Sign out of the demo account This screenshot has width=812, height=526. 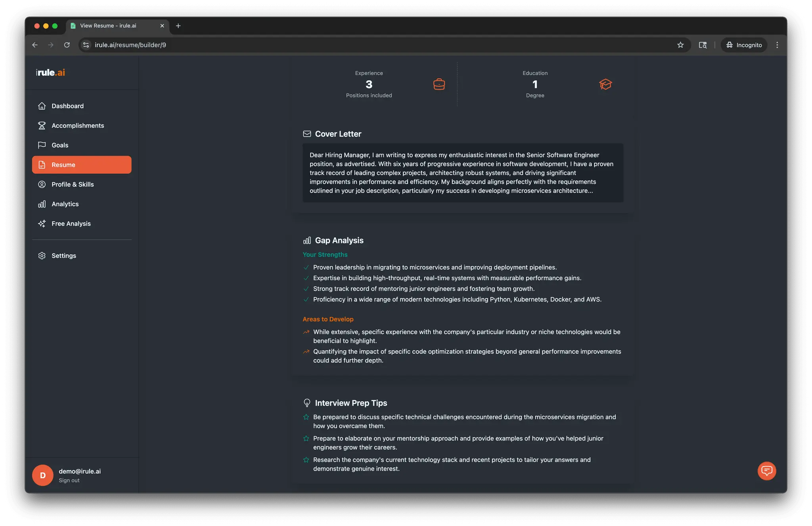(69, 480)
